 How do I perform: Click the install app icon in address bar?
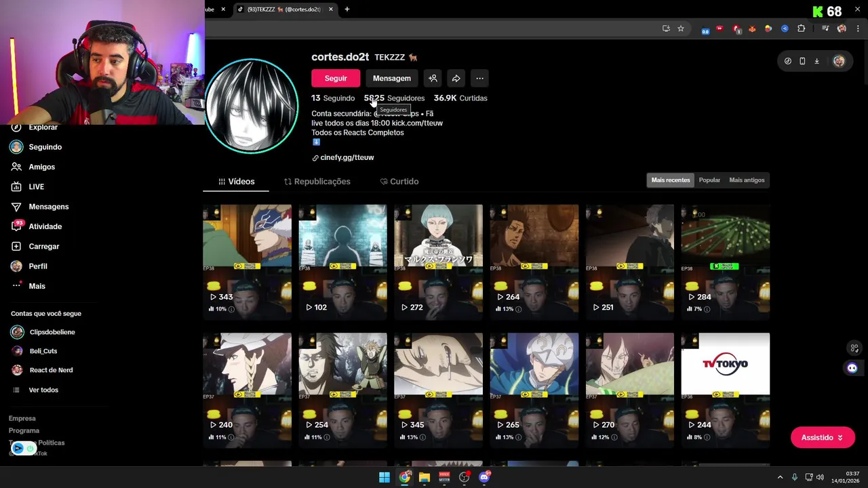coord(666,28)
